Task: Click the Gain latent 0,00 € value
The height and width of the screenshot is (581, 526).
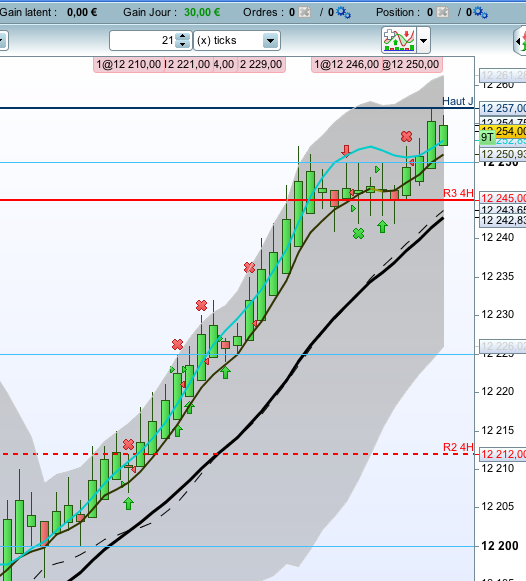Action: point(82,13)
